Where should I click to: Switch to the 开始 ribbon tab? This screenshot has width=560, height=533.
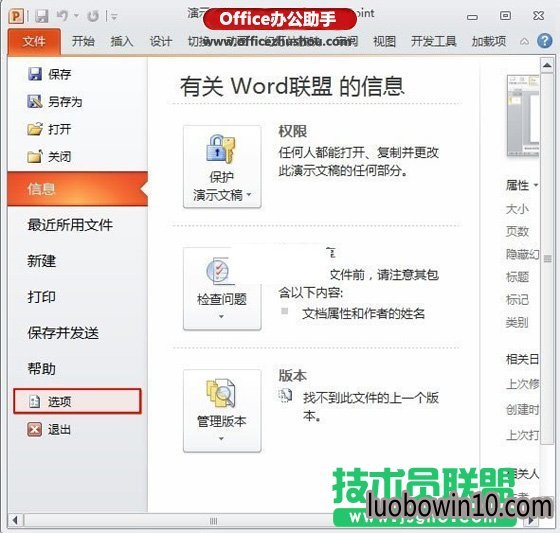83,41
